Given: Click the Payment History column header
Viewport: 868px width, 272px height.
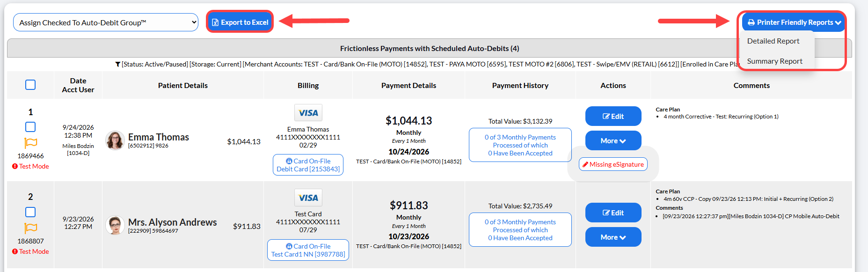Looking at the screenshot, I should (520, 85).
